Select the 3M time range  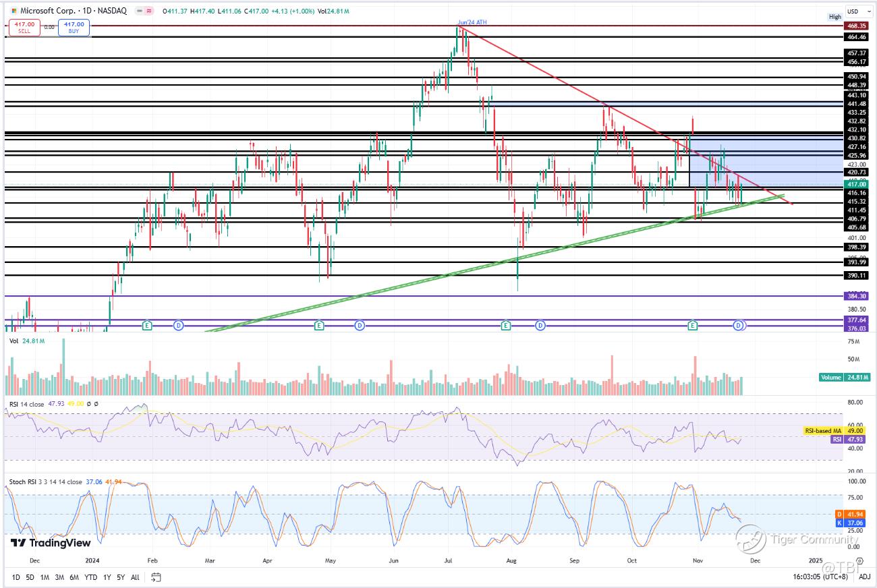click(x=59, y=577)
